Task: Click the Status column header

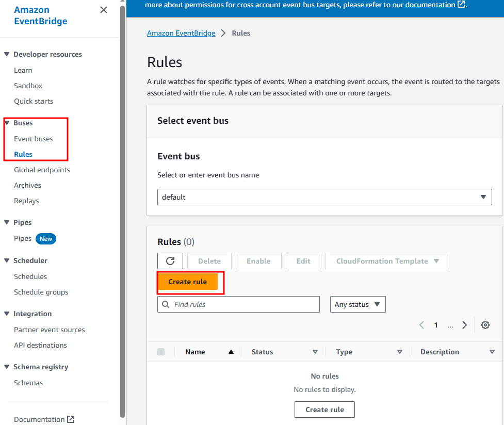Action: pyautogui.click(x=262, y=352)
